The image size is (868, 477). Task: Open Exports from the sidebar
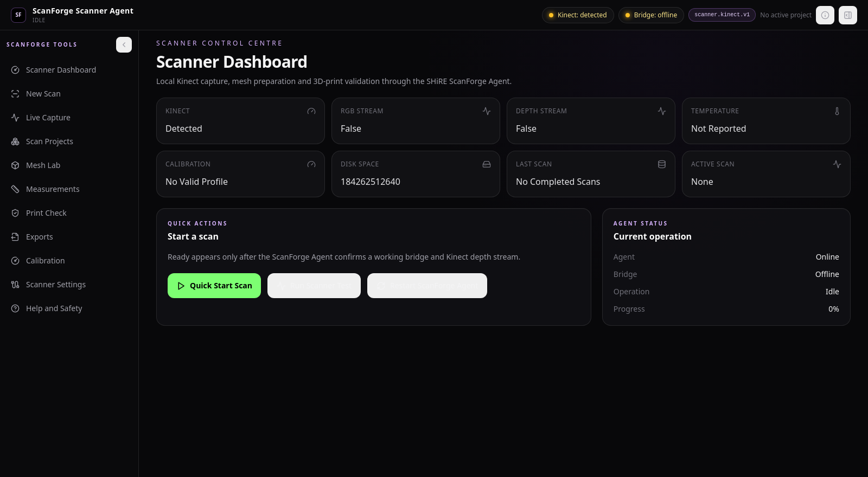69,237
